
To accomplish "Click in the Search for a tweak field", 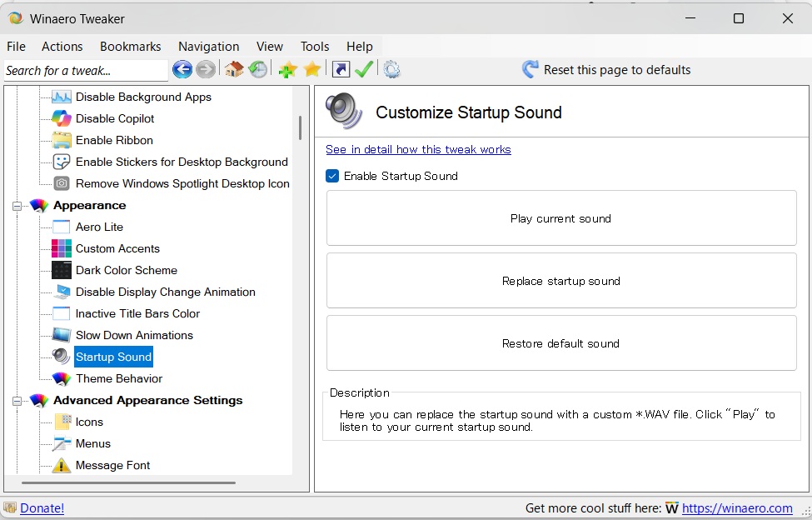I will [85, 71].
